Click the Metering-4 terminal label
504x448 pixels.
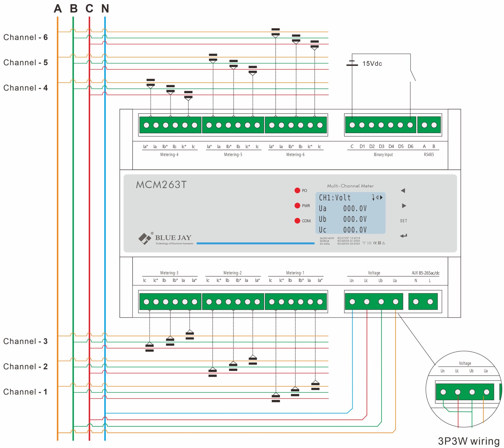point(169,155)
